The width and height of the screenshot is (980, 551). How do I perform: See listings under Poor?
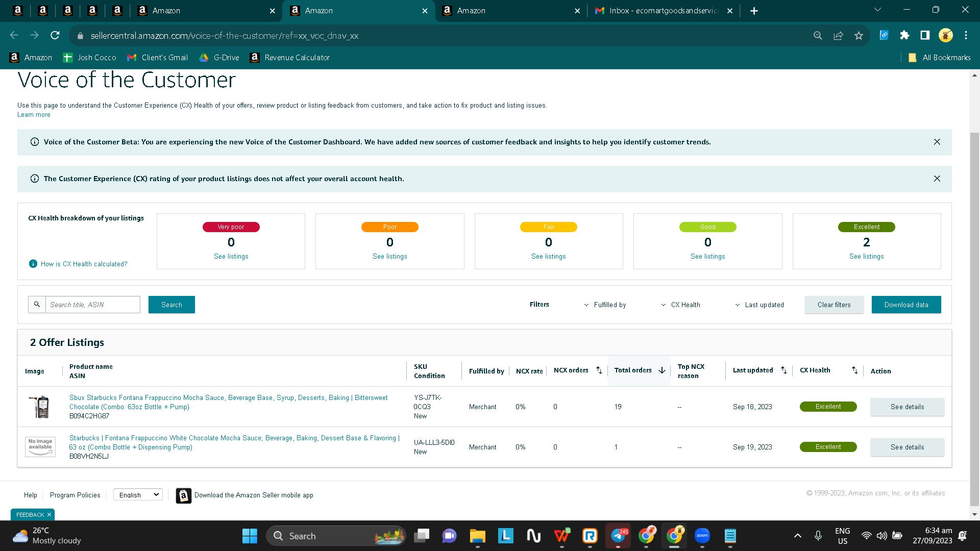[390, 257]
